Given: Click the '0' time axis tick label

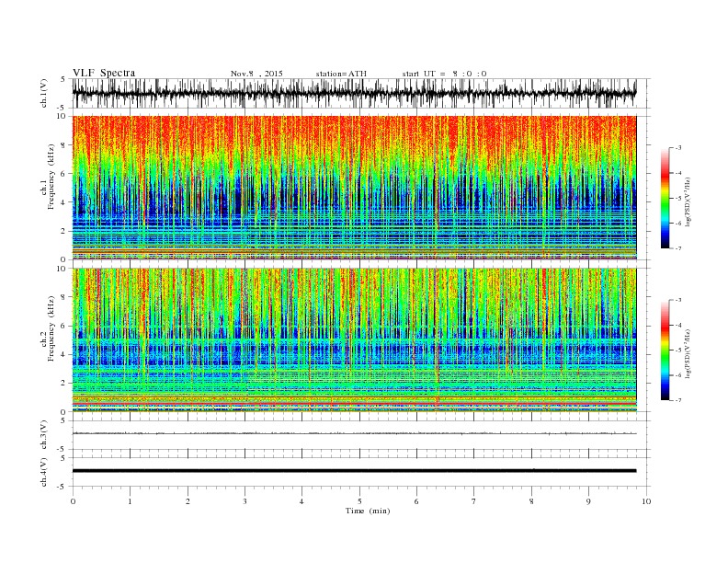Looking at the screenshot, I should pyautogui.click(x=73, y=501).
